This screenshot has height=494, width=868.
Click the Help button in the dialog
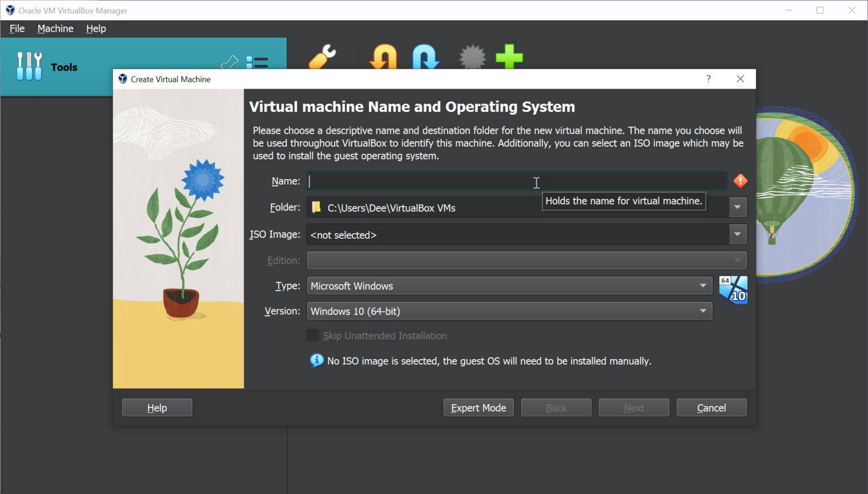pyautogui.click(x=157, y=407)
